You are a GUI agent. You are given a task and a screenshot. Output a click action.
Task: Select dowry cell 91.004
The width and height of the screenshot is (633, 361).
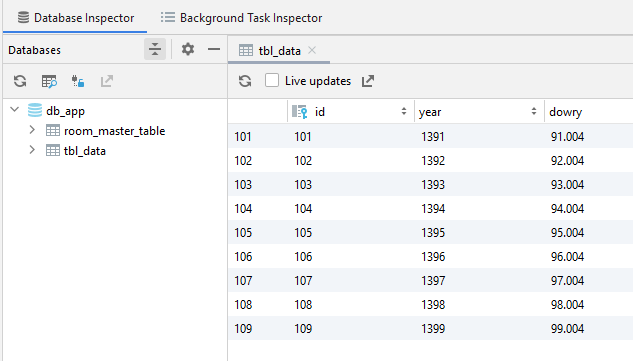589,136
